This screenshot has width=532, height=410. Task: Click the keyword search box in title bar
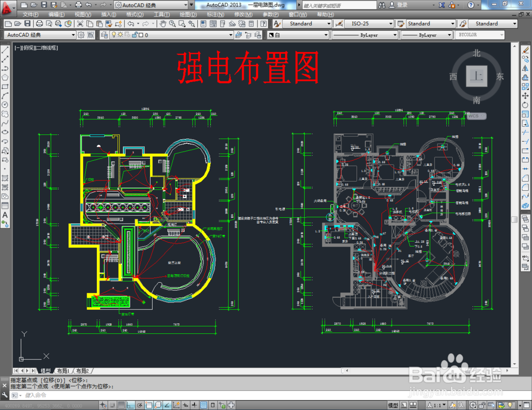339,5
